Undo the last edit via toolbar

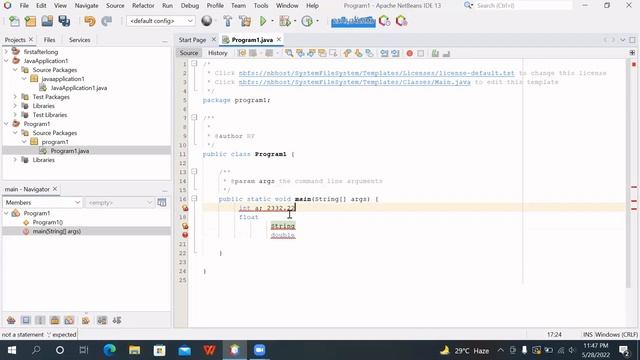click(x=89, y=21)
